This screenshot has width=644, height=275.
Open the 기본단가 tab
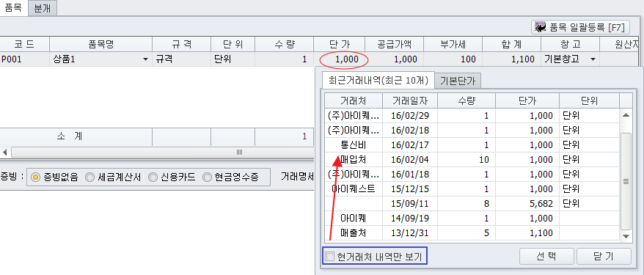458,81
